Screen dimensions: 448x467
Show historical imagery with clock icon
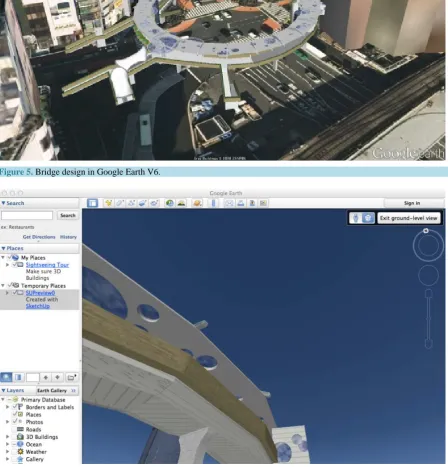click(x=170, y=203)
